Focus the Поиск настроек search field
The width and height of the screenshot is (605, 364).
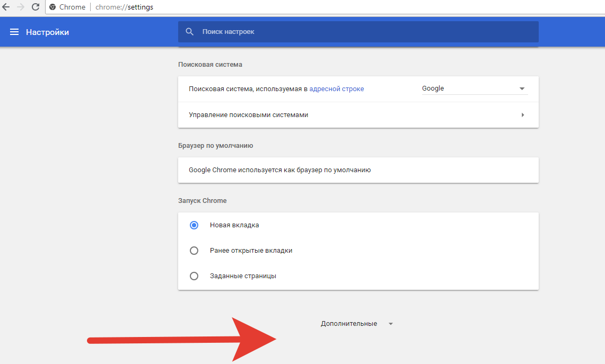[366, 32]
